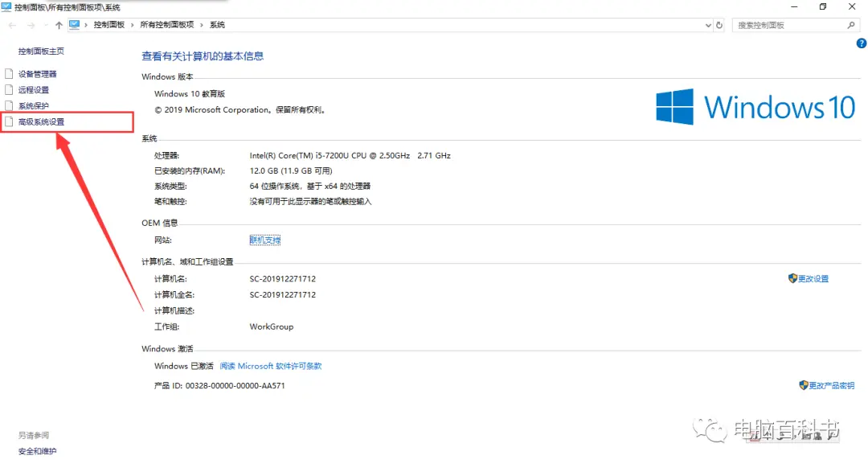Select the 系统 breadcrumb
This screenshot has height=468, width=868.
tap(217, 25)
